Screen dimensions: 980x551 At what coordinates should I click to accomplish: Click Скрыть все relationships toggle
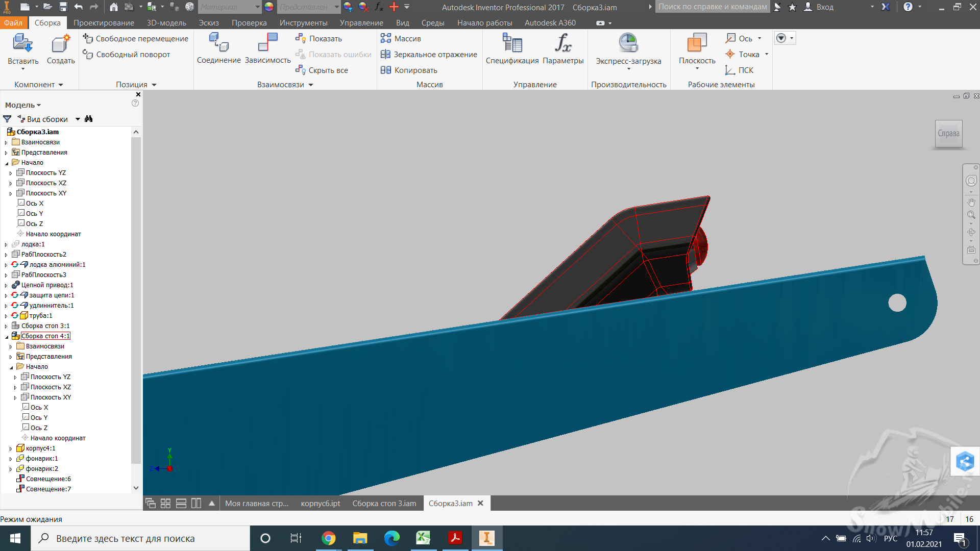pyautogui.click(x=322, y=70)
